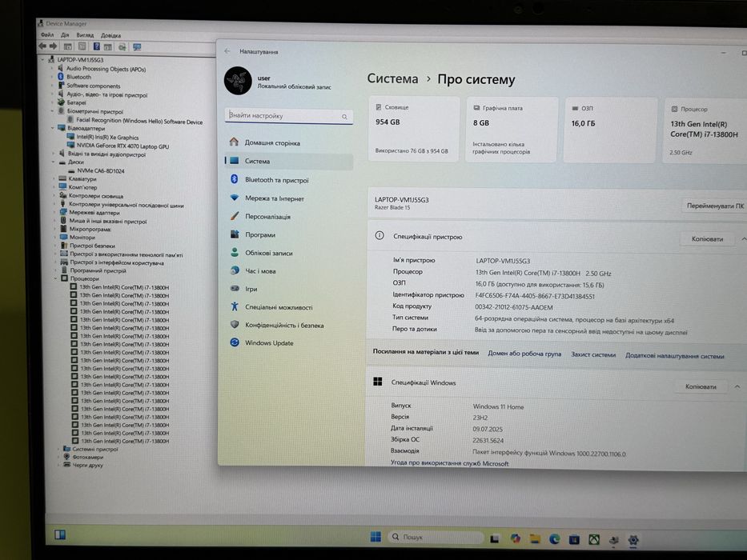Viewport: 747px width, 560px height.
Task: Collapse the Відеоадаптери category
Action: coord(52,128)
